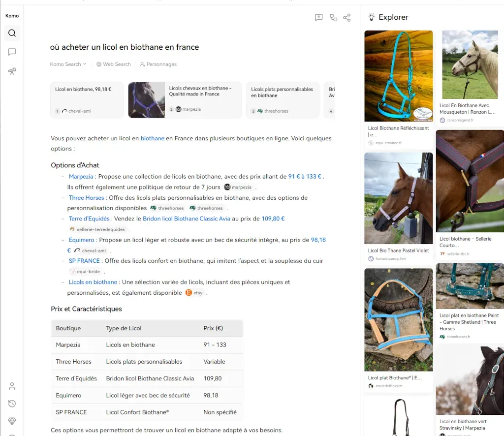Open 'Bridon licol Biothane Classic Avia' link
This screenshot has height=436, width=504.
pyautogui.click(x=187, y=219)
